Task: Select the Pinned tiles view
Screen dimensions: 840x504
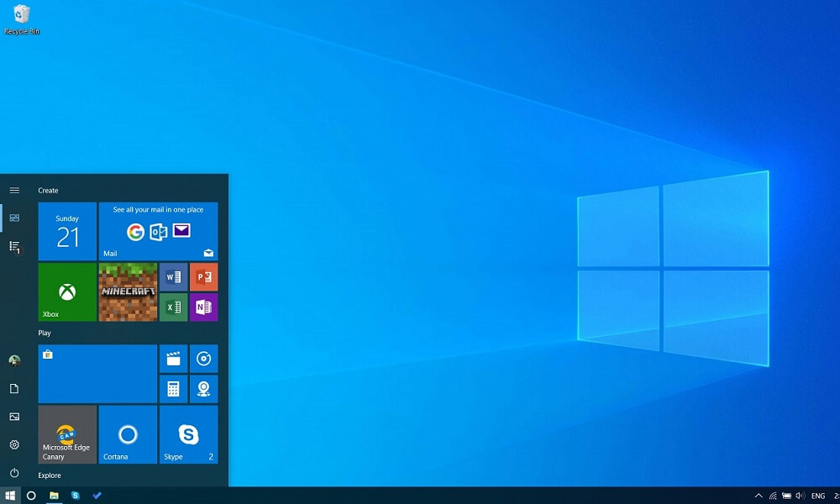Action: (x=14, y=218)
